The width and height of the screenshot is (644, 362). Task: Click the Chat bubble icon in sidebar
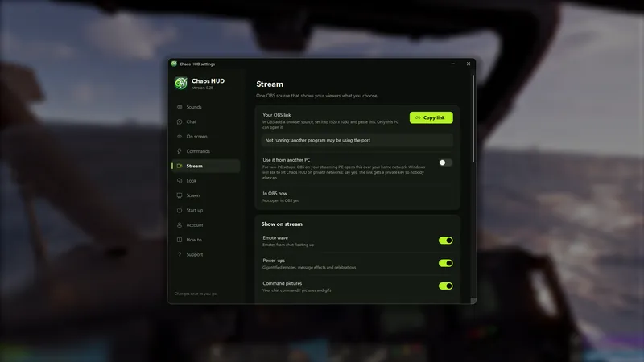(180, 121)
